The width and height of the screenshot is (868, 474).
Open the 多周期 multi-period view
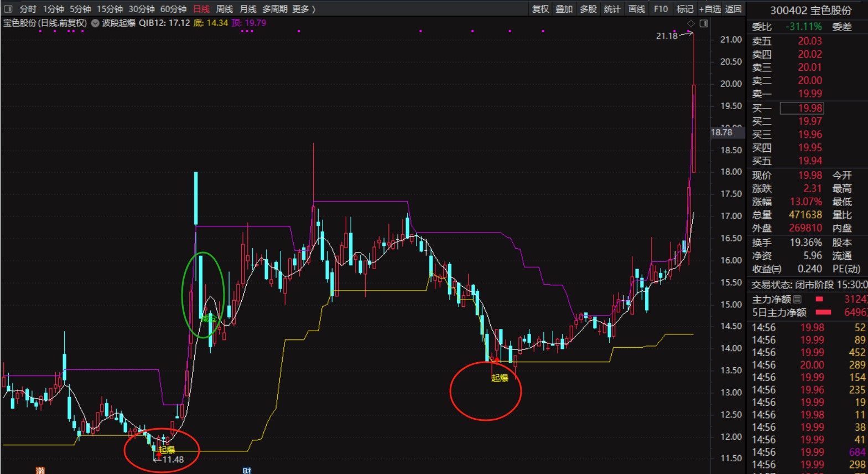tap(274, 9)
